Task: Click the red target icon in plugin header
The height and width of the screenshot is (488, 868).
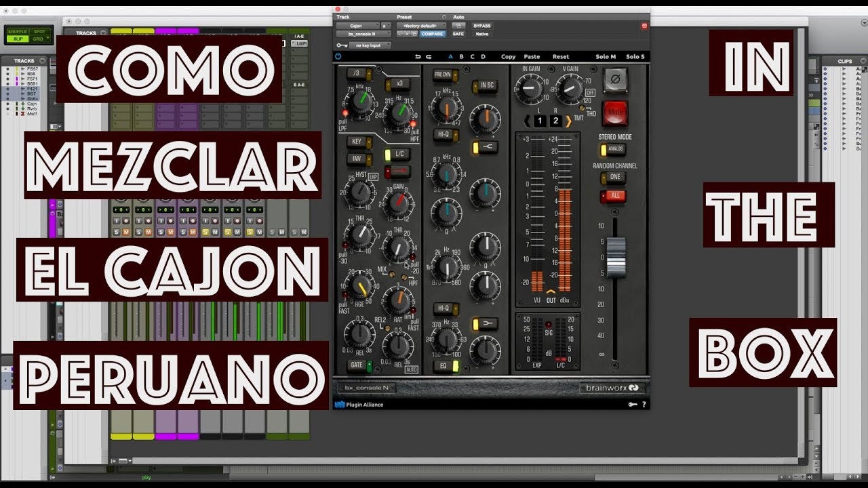Action: [x=644, y=26]
